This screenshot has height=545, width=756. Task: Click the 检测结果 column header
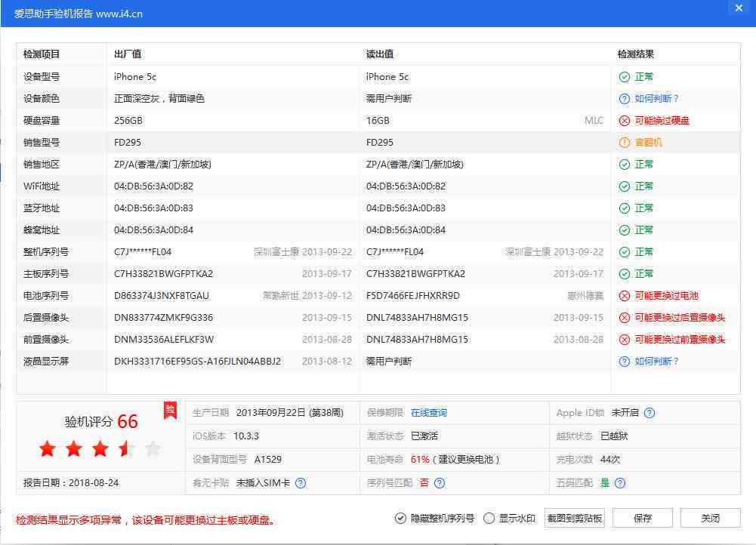(636, 54)
